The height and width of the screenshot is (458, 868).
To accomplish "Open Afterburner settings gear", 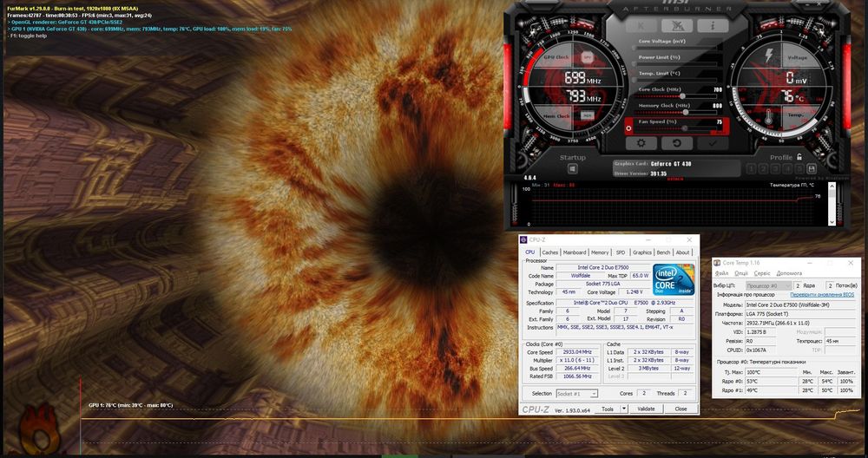I will [x=641, y=143].
